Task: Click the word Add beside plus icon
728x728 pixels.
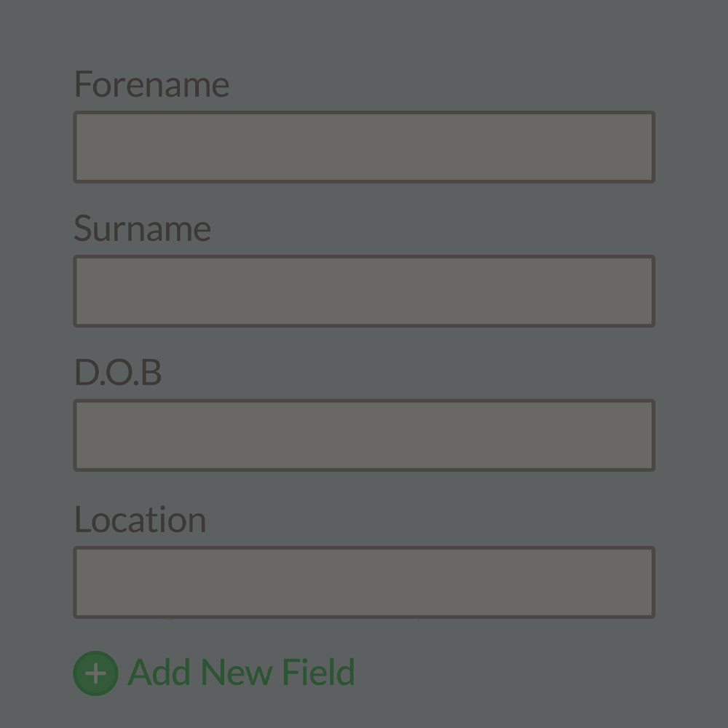Action: pos(159,672)
